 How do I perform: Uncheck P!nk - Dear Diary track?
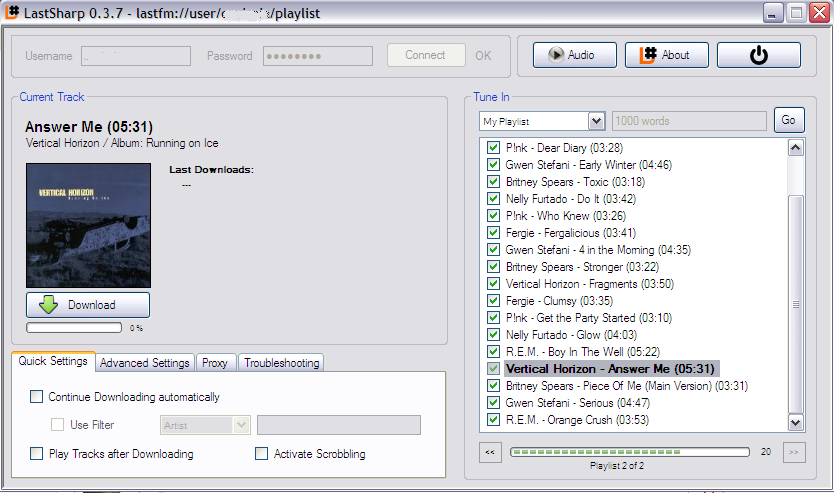494,147
